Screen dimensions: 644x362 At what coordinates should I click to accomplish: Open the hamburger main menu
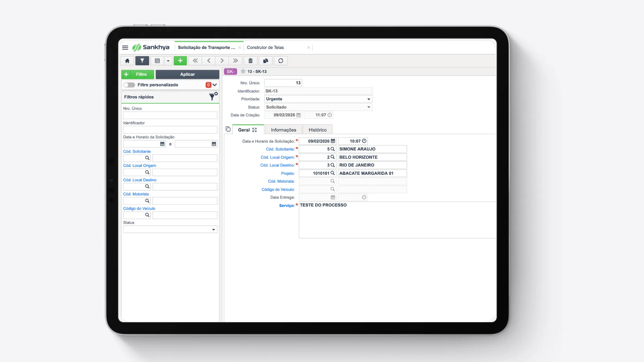(x=125, y=48)
